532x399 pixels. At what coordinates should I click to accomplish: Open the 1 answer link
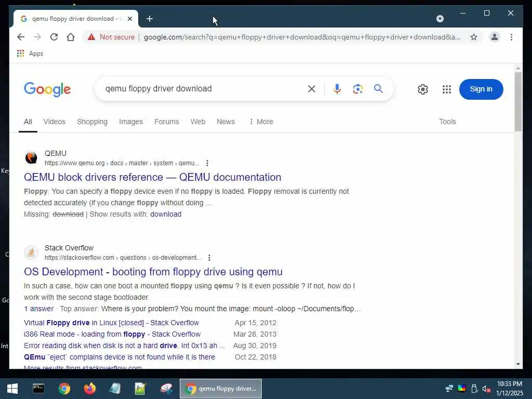click(x=38, y=309)
